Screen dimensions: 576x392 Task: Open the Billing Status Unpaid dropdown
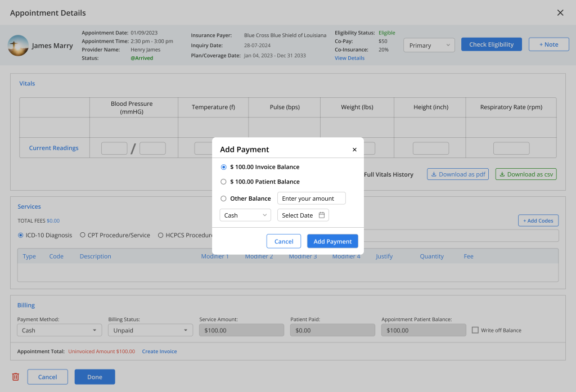pos(150,330)
